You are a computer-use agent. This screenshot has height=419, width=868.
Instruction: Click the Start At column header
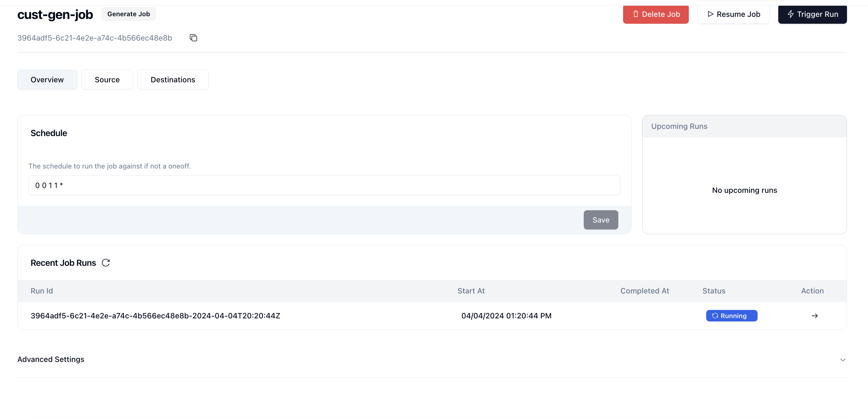[x=471, y=291]
